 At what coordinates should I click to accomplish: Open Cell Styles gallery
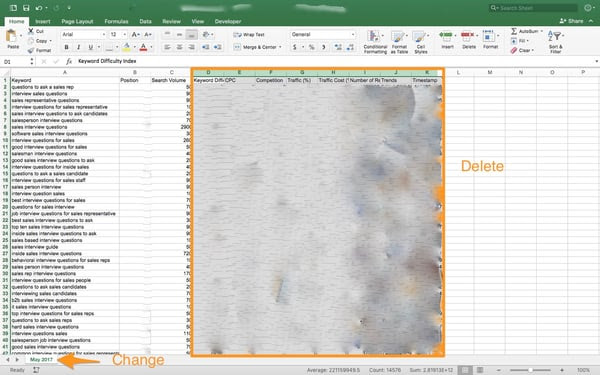[421, 42]
